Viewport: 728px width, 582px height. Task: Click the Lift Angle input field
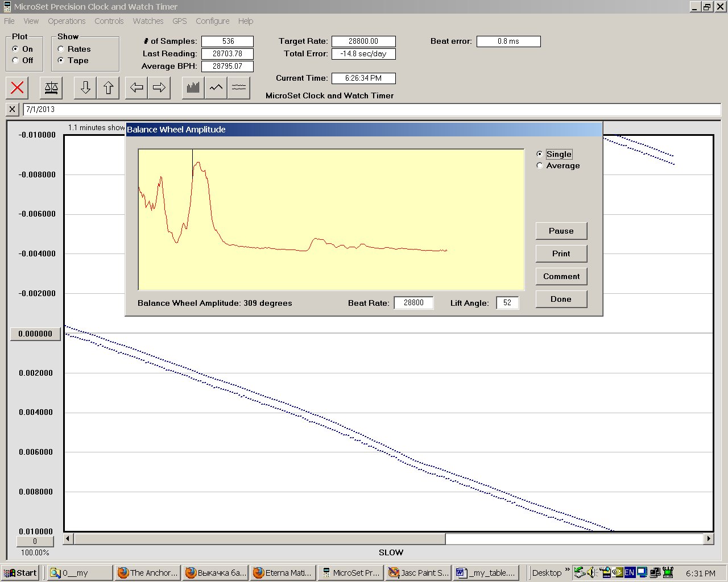(507, 303)
